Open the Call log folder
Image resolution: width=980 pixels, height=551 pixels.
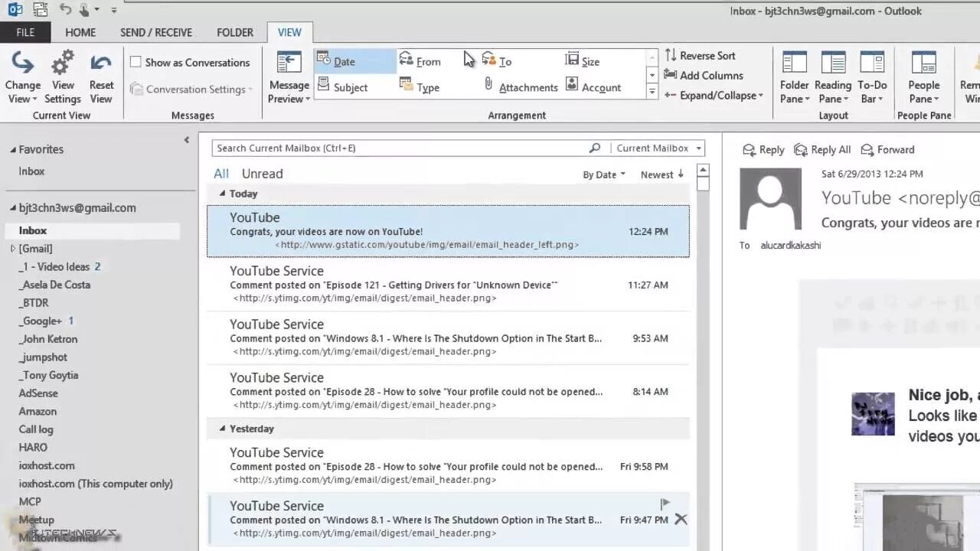tap(36, 429)
